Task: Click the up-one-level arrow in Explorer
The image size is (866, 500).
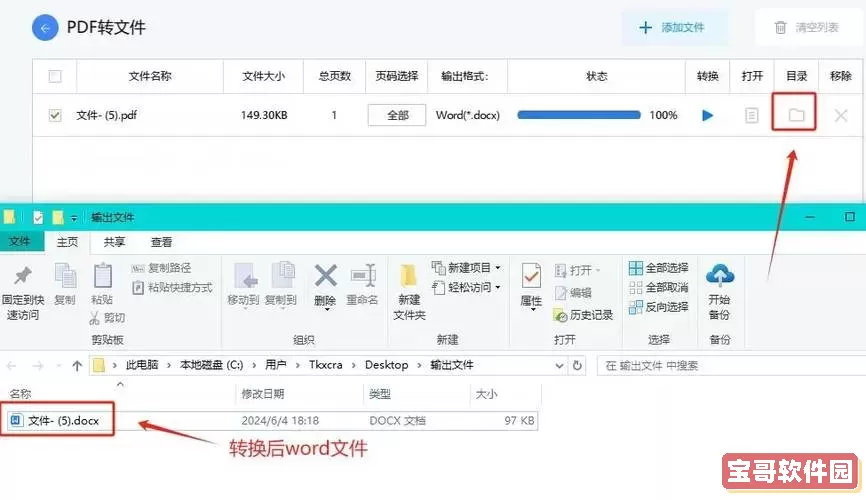Action: click(x=77, y=366)
